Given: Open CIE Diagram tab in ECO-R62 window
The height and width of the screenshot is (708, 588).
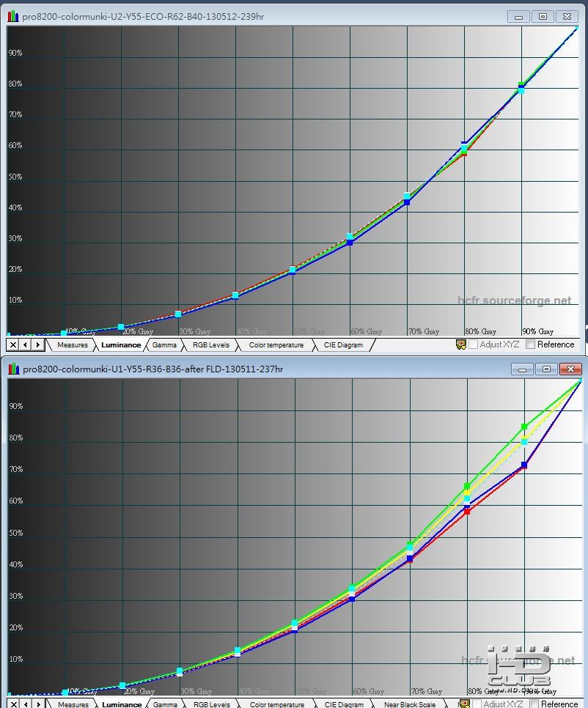Looking at the screenshot, I should tap(343, 345).
